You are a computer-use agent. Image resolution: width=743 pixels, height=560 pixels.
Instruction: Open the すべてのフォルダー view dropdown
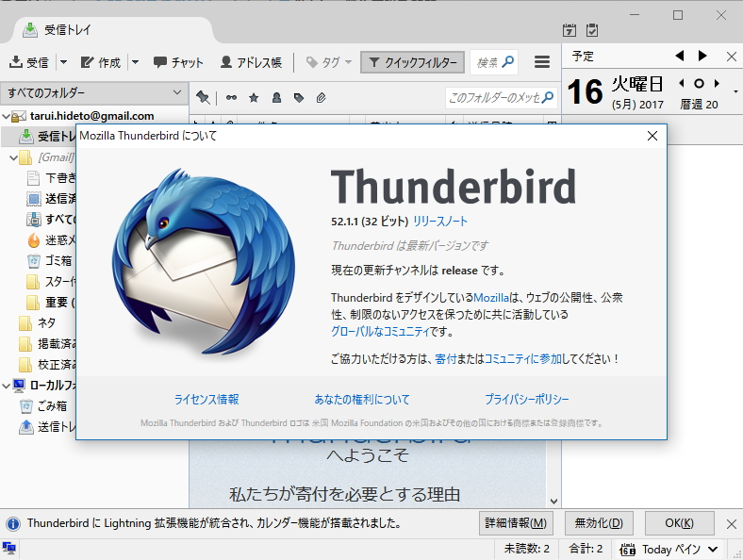click(x=94, y=92)
